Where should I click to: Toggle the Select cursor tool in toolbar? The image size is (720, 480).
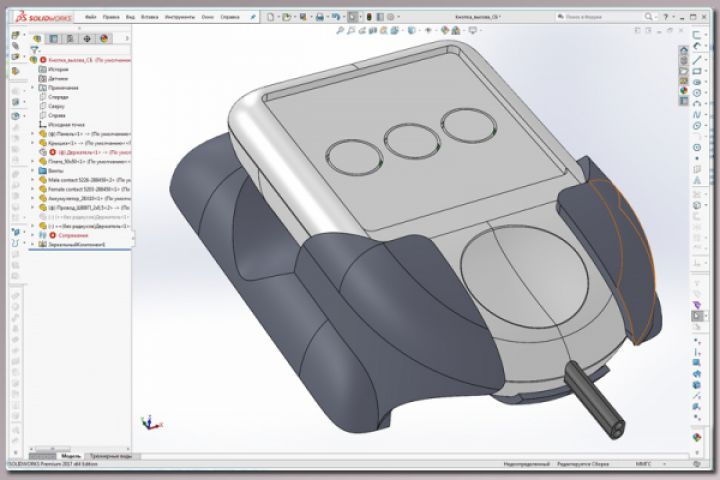[x=352, y=17]
